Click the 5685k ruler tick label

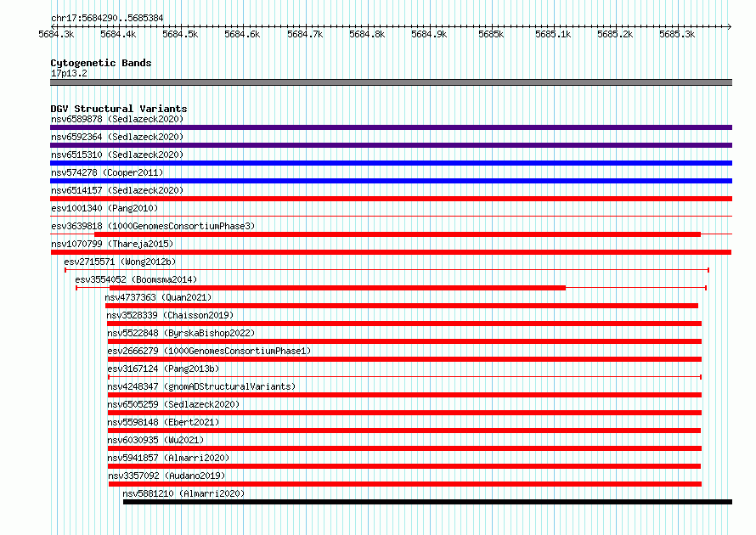(491, 34)
